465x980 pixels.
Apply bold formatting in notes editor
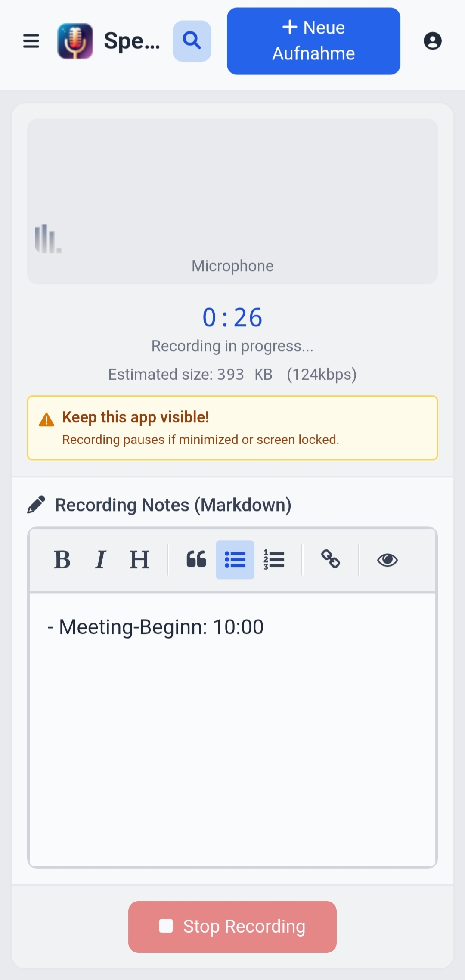click(x=62, y=560)
